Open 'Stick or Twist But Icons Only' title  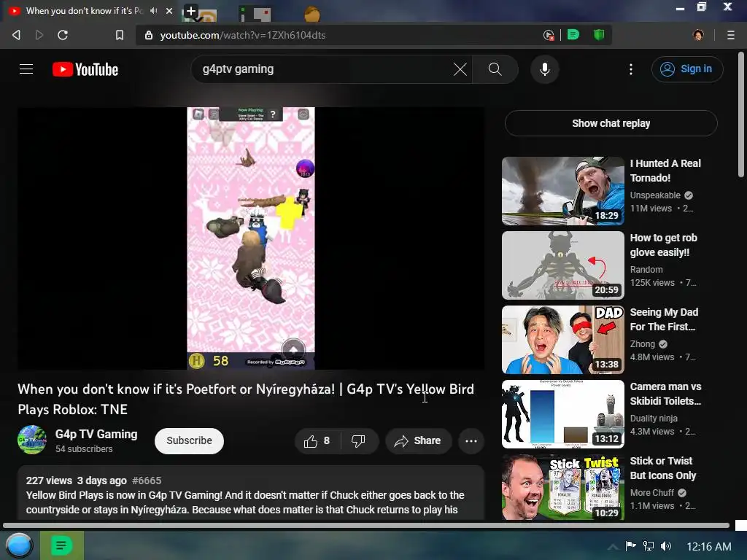click(662, 467)
